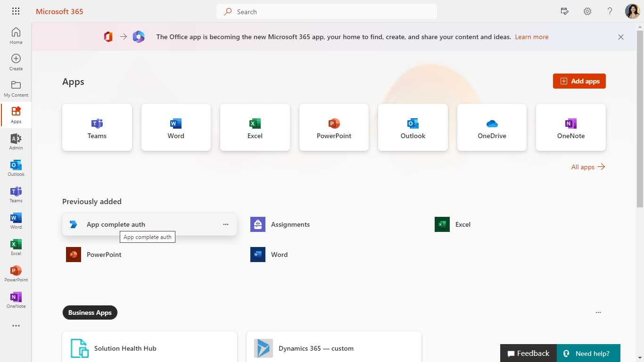Open Dynamics 365 — custom app card
This screenshot has height=362, width=644.
coord(334,347)
